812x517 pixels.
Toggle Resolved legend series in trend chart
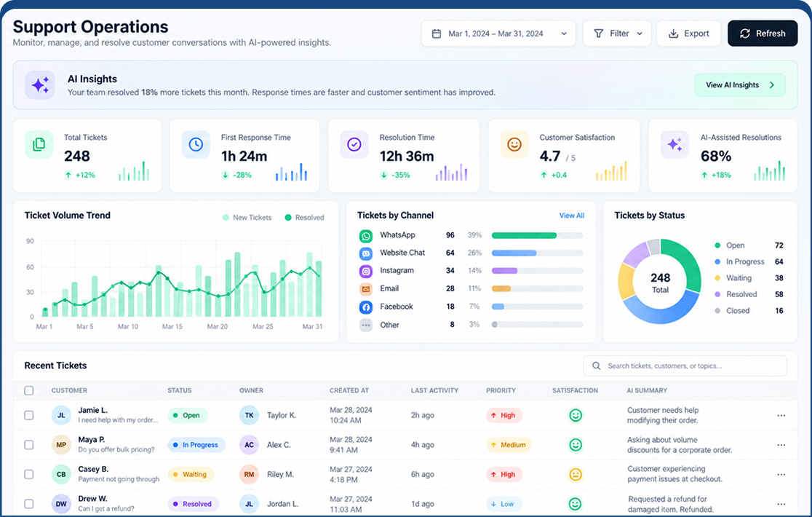coord(304,218)
